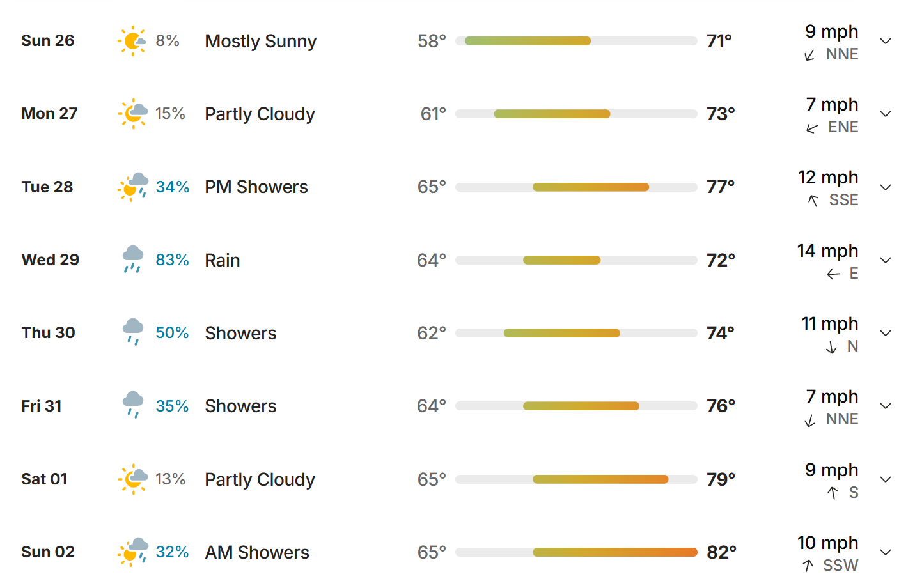Click the 12 mph wind speed on Tue 28
Screen dimensions: 915x588
(x=828, y=177)
